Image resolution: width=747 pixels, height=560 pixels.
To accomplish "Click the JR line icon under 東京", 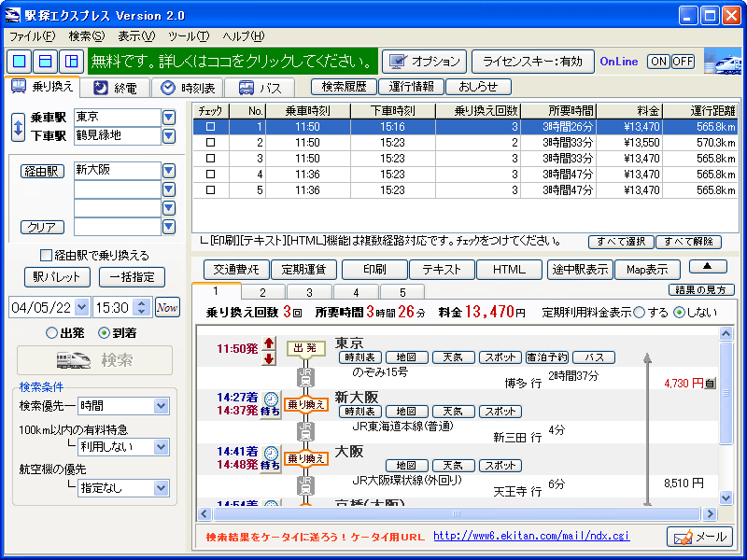I will point(306,378).
